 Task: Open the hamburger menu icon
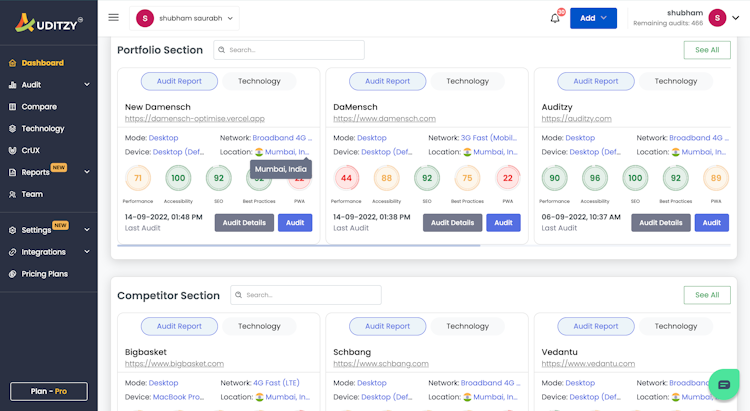click(x=113, y=18)
